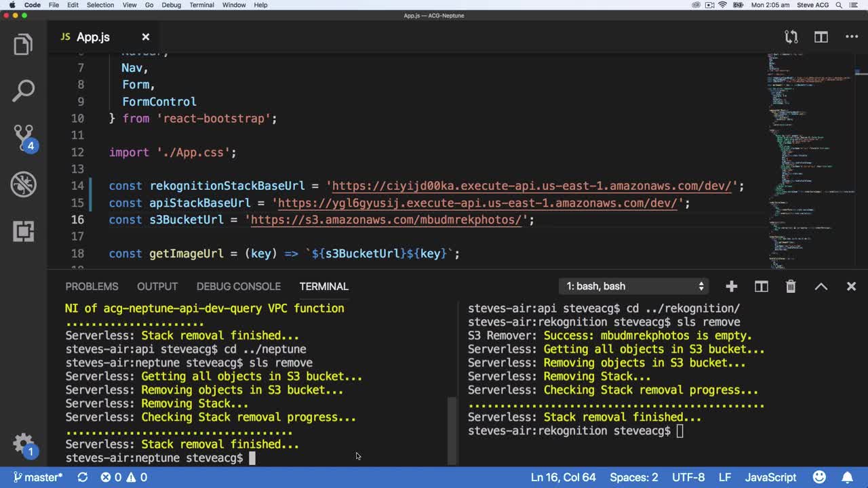868x488 pixels.
Task: Maximize the terminal panel with the chevron
Action: [x=821, y=287]
